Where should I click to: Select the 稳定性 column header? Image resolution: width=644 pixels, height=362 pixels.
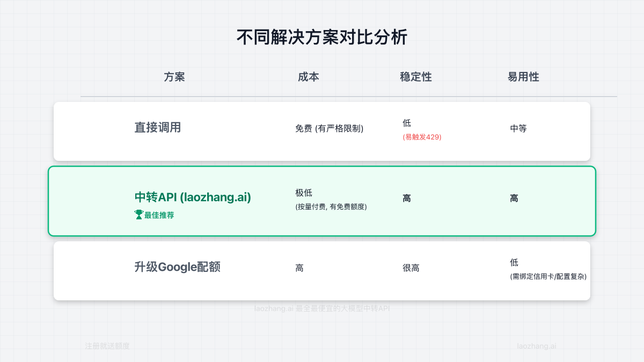(416, 77)
